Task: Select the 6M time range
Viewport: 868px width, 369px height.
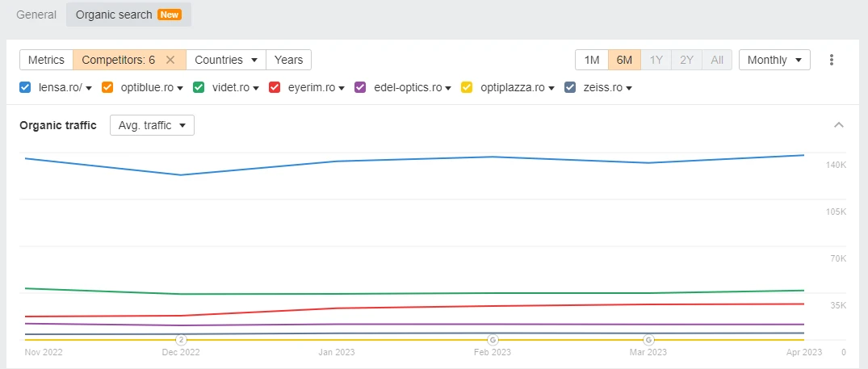Action: pyautogui.click(x=624, y=60)
